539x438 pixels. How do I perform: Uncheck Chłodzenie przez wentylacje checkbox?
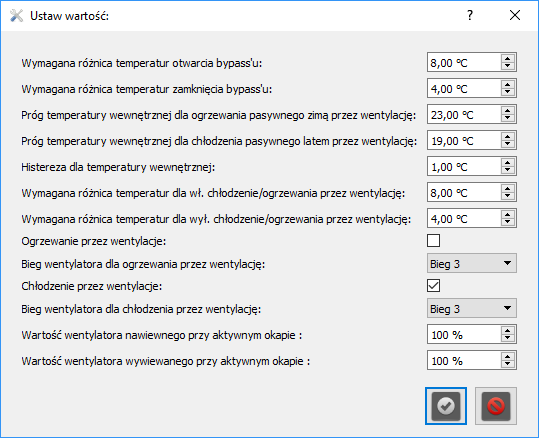[x=433, y=286]
